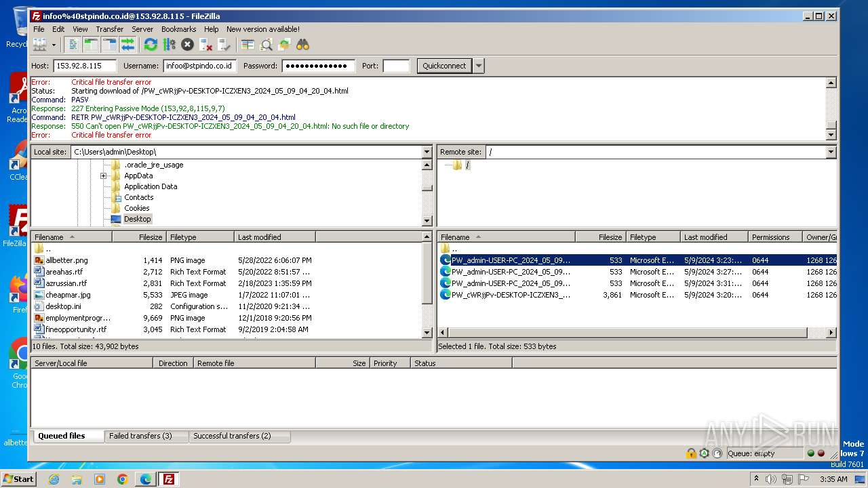This screenshot has width=868, height=488.
Task: Reconnect to the last used server
Action: pyautogui.click(x=224, y=45)
